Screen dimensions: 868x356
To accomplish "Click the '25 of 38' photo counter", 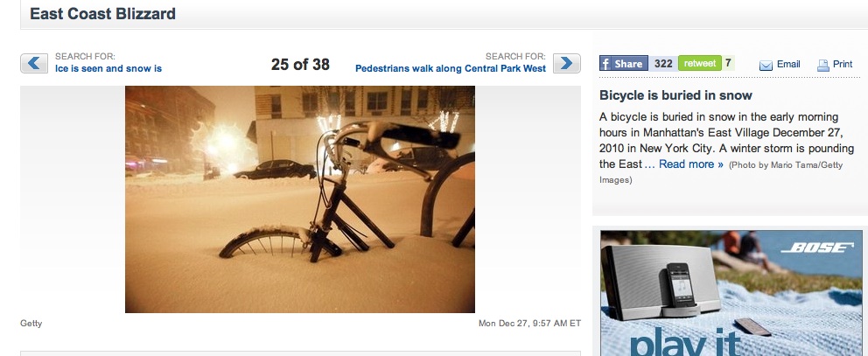I will pos(300,65).
